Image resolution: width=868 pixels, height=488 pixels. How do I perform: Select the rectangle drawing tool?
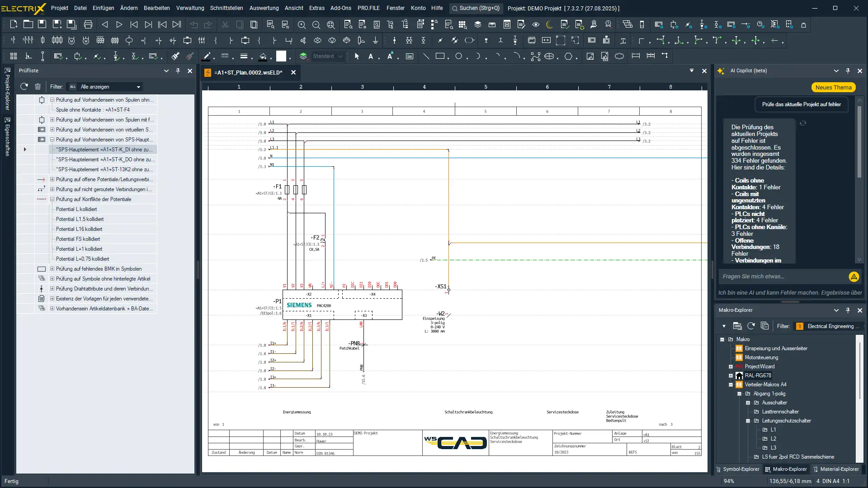(x=439, y=56)
